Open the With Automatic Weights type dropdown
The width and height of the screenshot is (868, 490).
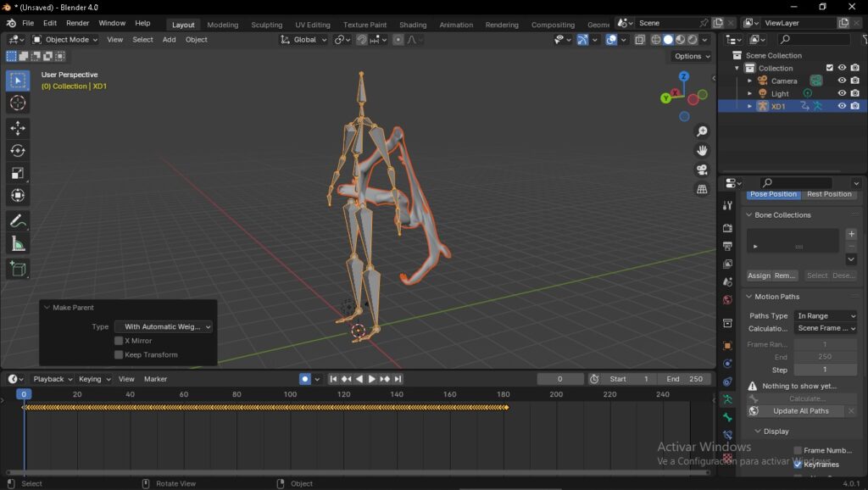click(163, 326)
